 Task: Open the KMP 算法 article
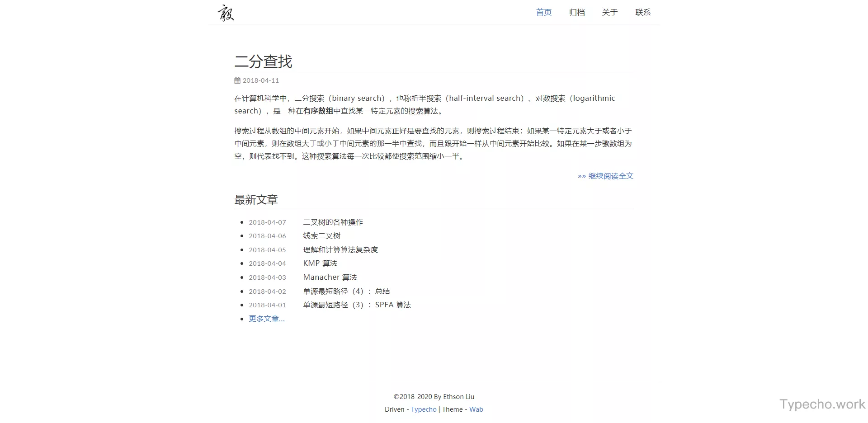click(320, 263)
